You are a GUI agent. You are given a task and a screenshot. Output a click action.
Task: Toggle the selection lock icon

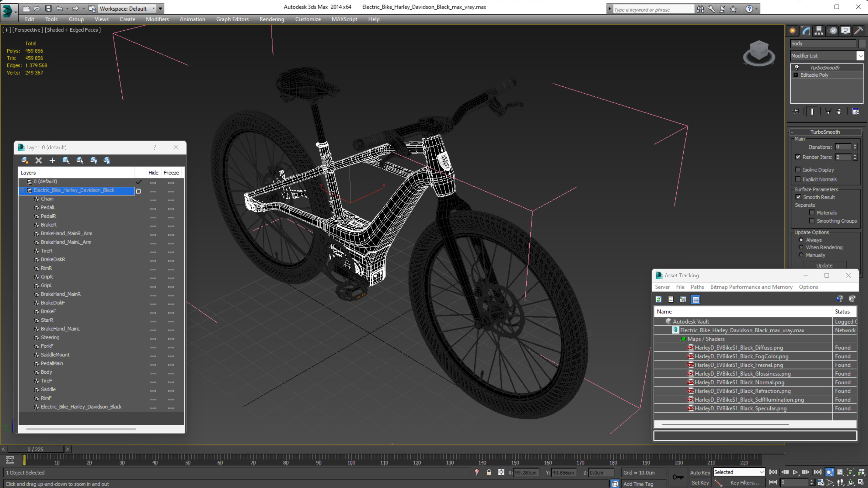pyautogui.click(x=489, y=472)
